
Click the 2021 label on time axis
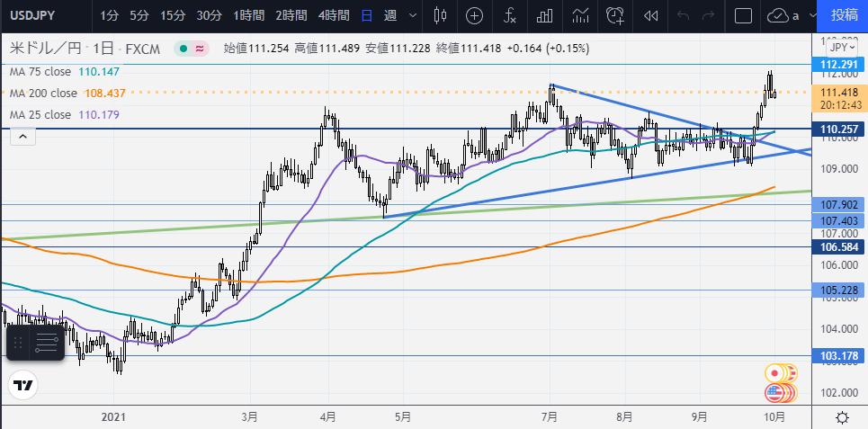click(113, 416)
